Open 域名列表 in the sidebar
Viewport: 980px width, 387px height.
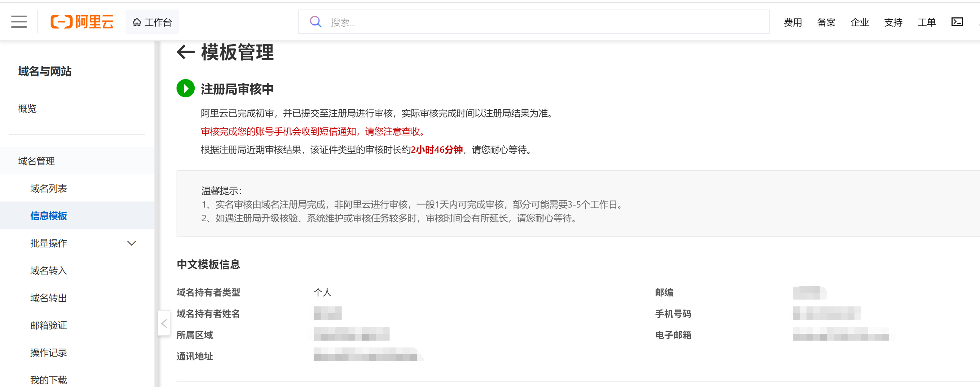[49, 188]
